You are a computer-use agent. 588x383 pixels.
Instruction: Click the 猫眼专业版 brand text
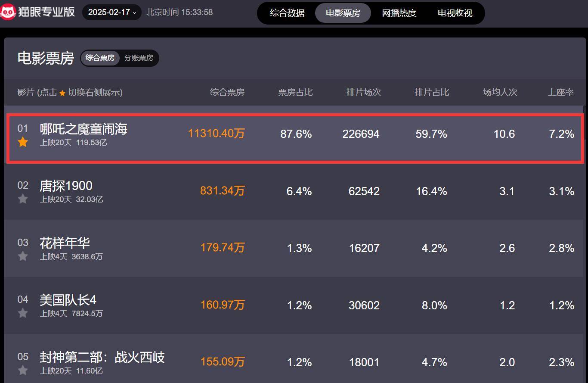pyautogui.click(x=46, y=12)
